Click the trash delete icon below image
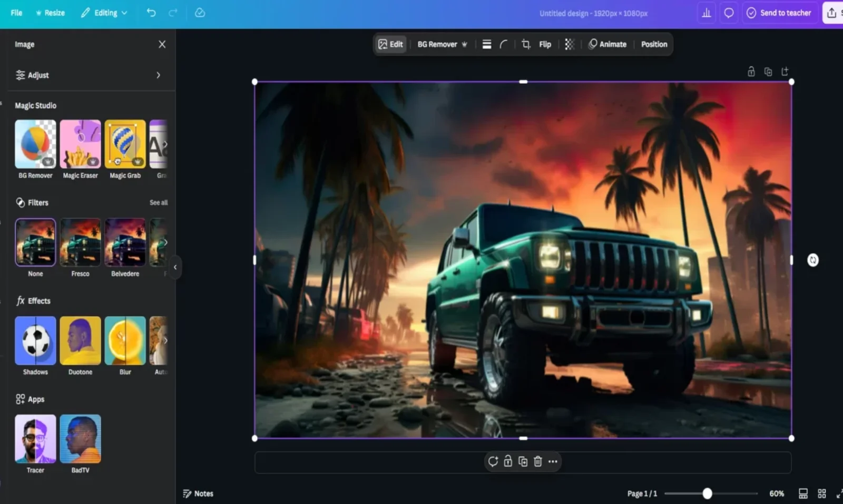 tap(537, 461)
